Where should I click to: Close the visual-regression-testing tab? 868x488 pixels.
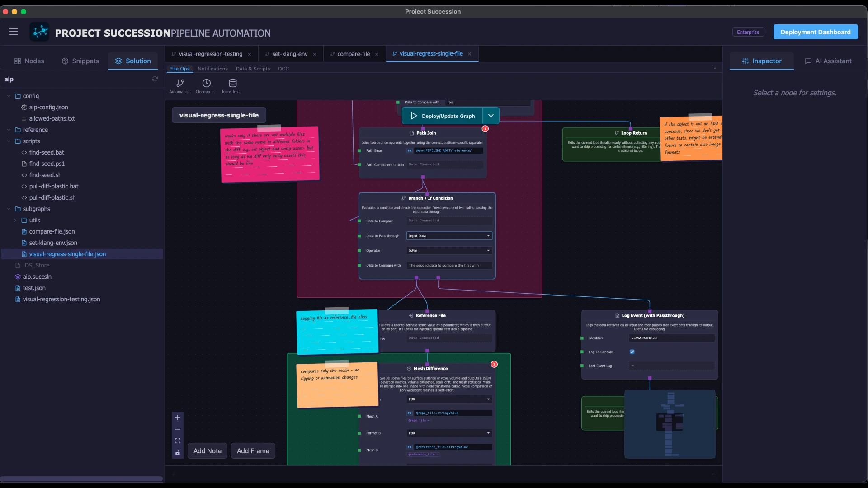pyautogui.click(x=249, y=54)
